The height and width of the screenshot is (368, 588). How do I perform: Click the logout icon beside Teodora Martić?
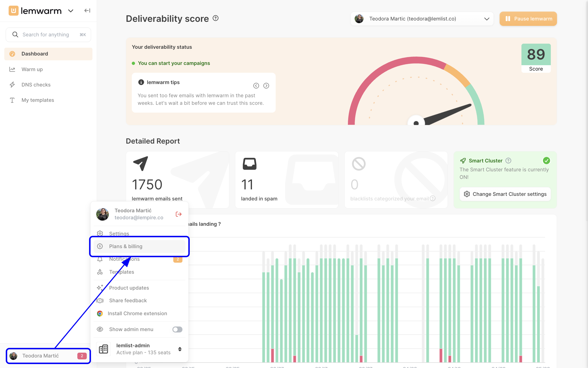(178, 214)
